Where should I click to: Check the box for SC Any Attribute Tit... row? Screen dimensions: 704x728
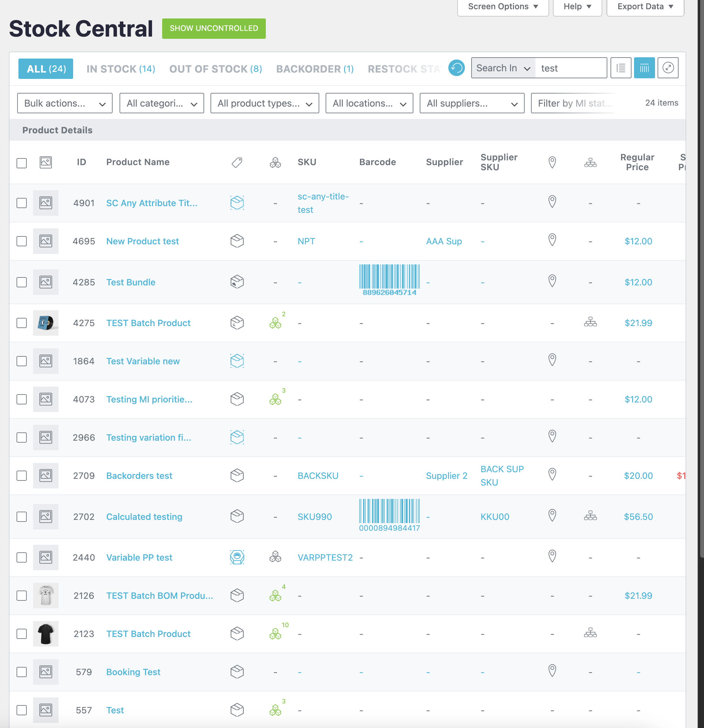click(22, 203)
